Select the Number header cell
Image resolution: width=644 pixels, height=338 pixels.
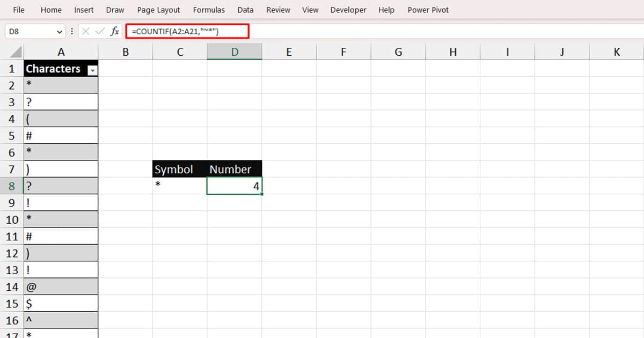[x=231, y=168]
